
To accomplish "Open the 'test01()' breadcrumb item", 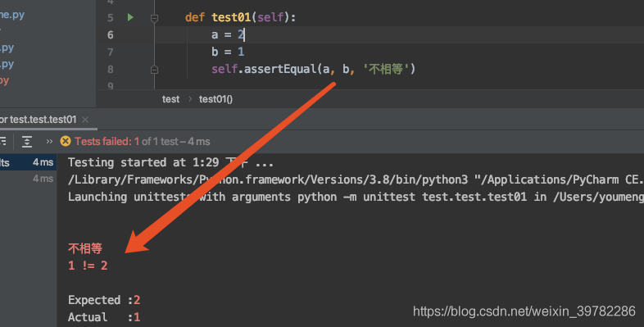I will (215, 99).
